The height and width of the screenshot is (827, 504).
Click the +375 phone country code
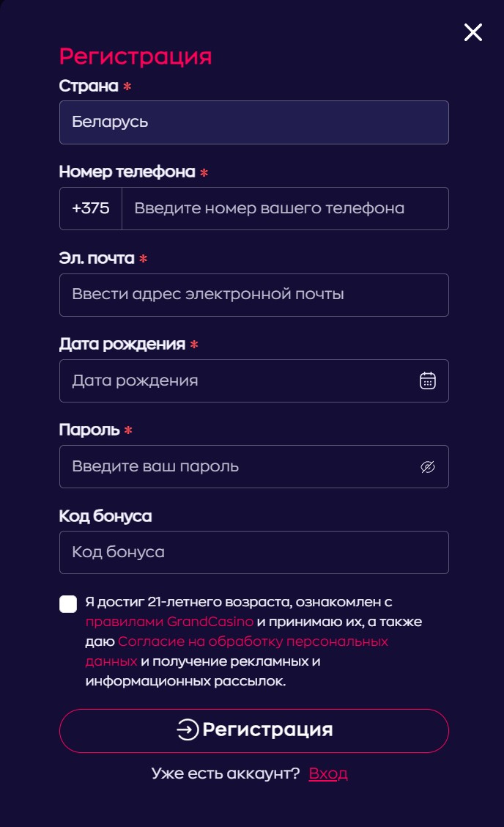coord(91,208)
